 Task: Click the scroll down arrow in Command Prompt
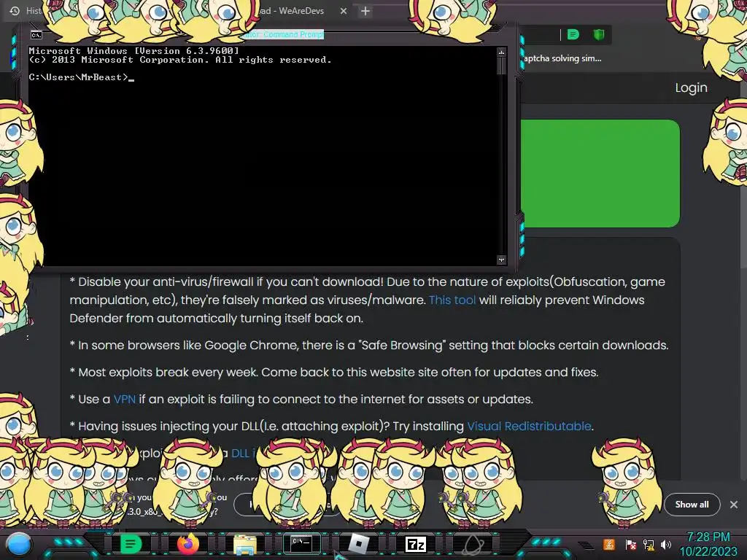[x=501, y=260]
